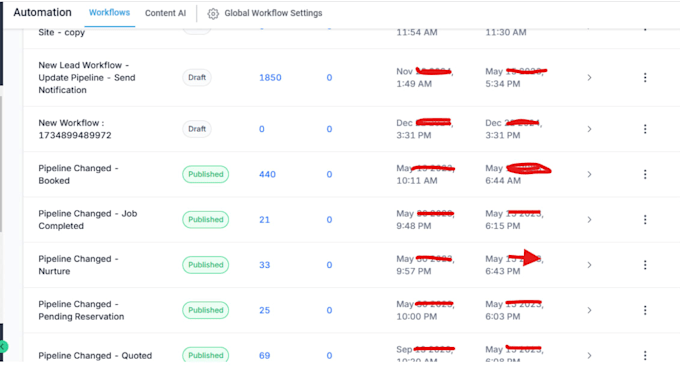Click the gear icon beside Global Workflow Settings
Image resolution: width=680 pixels, height=390 pixels.
[x=213, y=14]
